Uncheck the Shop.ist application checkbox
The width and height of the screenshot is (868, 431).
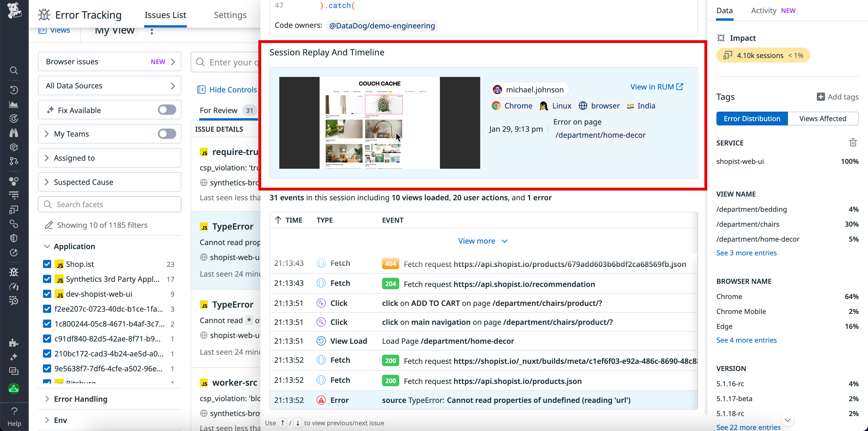point(47,264)
